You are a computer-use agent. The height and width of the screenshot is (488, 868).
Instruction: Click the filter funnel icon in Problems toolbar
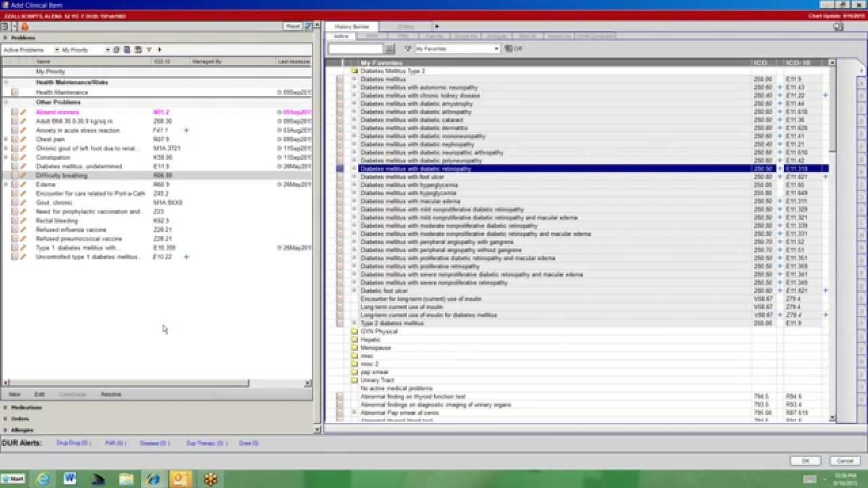149,49
